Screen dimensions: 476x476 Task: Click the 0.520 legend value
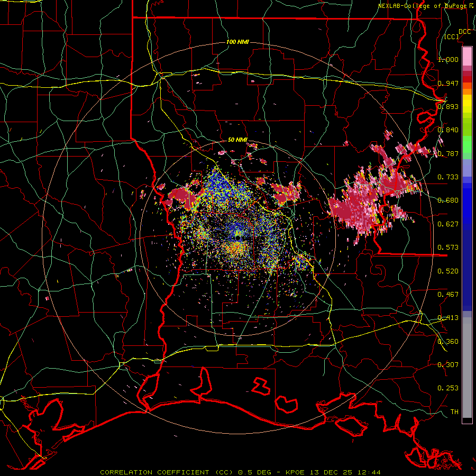(x=448, y=271)
